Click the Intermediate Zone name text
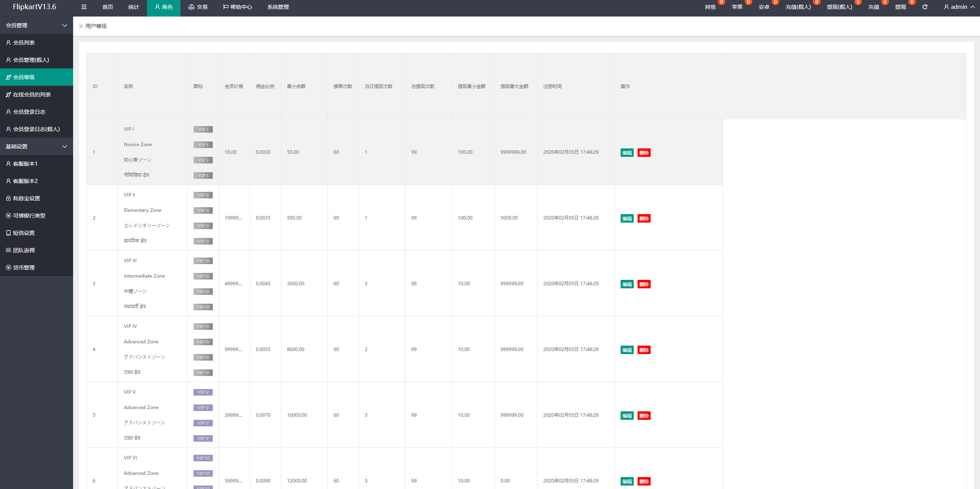Screen dimensions: 980x489 [x=144, y=276]
